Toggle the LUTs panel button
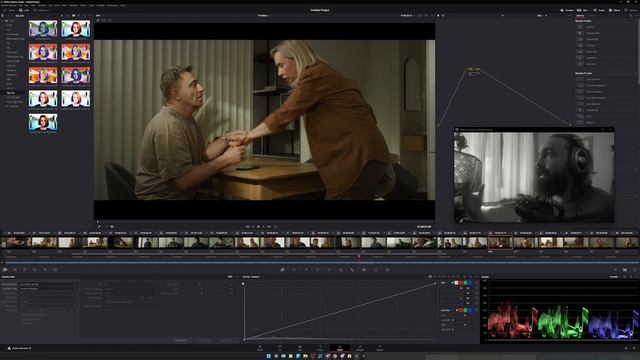This screenshot has height=360, width=640. click(x=24, y=10)
